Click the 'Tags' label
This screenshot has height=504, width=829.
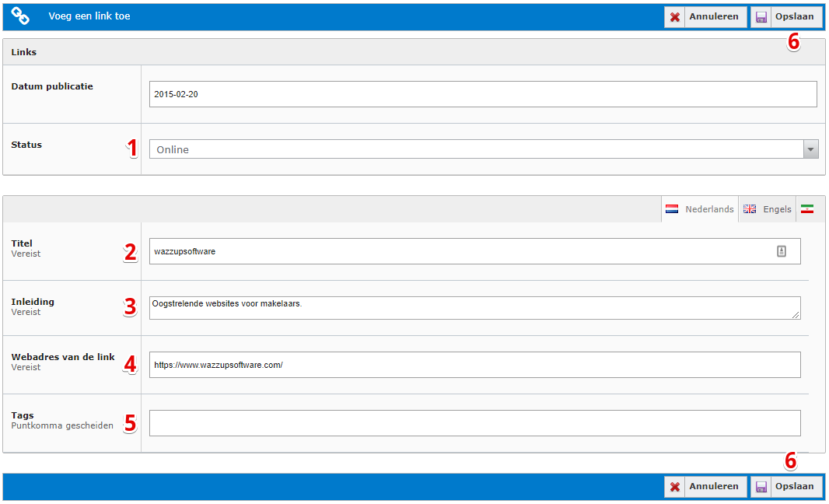23,415
